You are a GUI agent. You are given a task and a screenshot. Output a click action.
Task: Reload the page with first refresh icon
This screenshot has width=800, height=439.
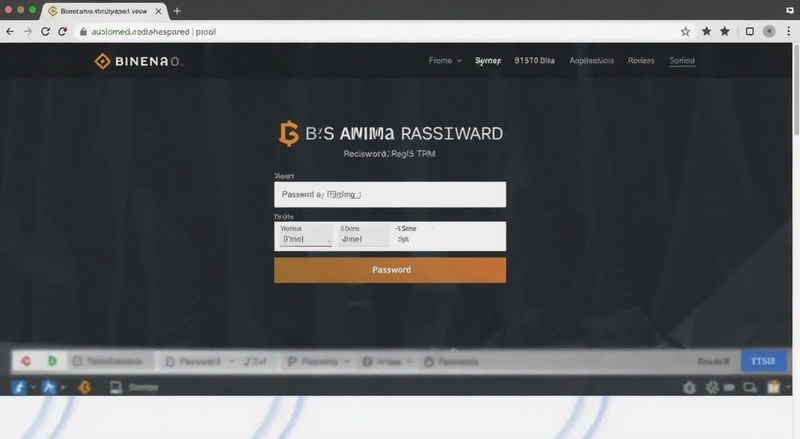point(45,32)
